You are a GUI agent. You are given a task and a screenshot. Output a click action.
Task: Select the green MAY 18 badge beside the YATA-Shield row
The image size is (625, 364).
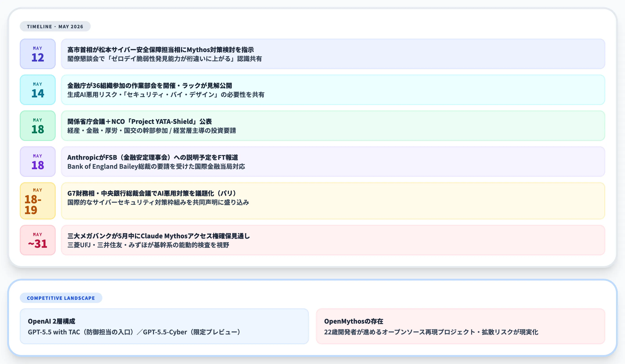pos(38,126)
